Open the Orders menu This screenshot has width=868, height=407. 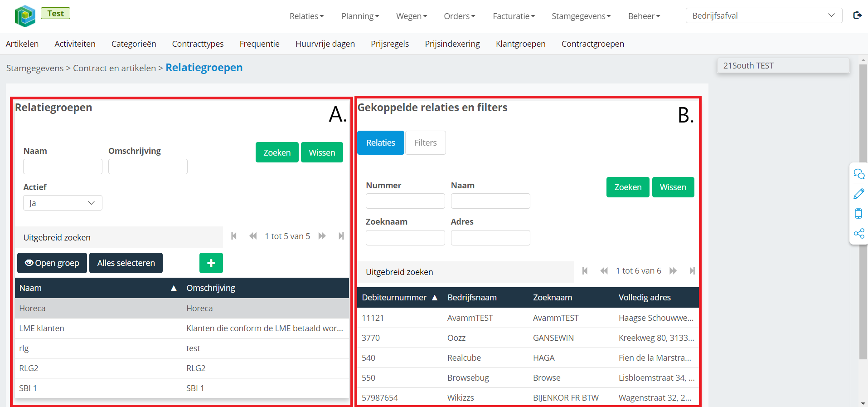pos(460,16)
